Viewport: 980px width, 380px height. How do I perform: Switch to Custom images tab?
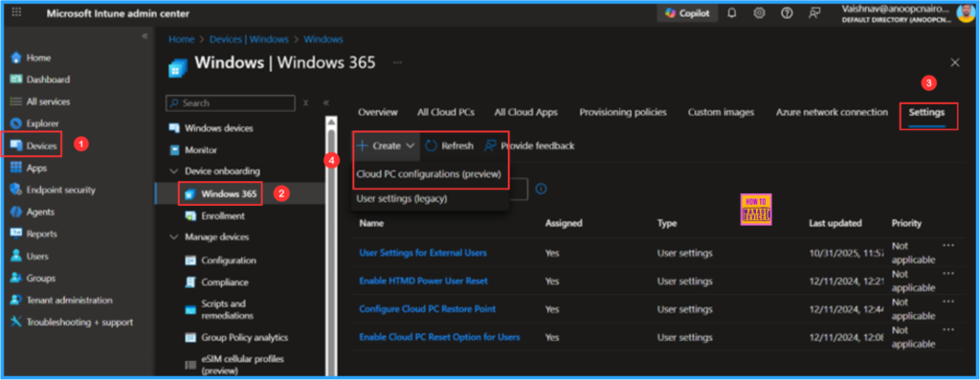pyautogui.click(x=721, y=113)
